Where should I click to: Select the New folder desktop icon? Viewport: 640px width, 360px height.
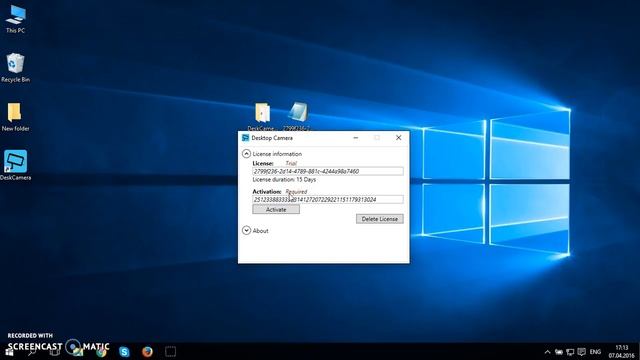(16, 117)
